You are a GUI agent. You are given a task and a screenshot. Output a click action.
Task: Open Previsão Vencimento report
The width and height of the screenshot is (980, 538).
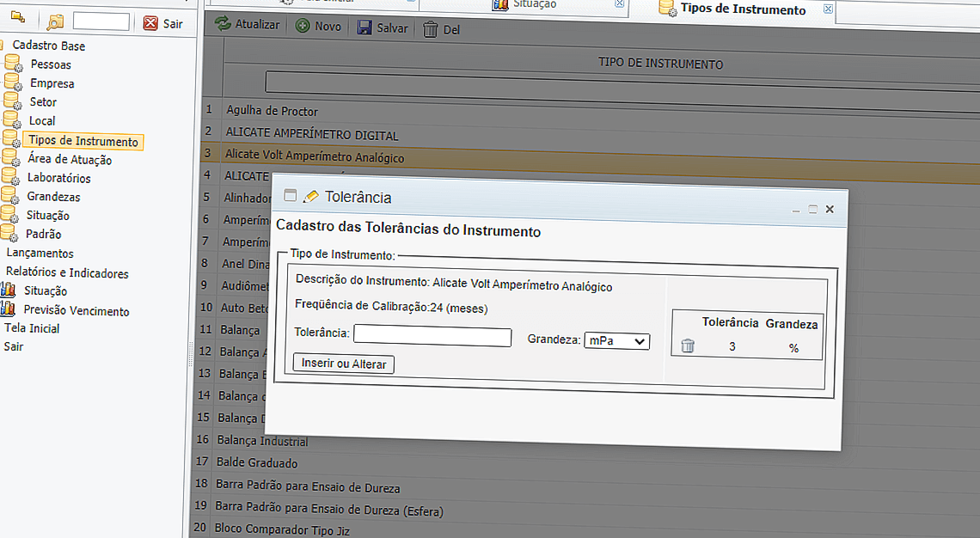pos(76,311)
